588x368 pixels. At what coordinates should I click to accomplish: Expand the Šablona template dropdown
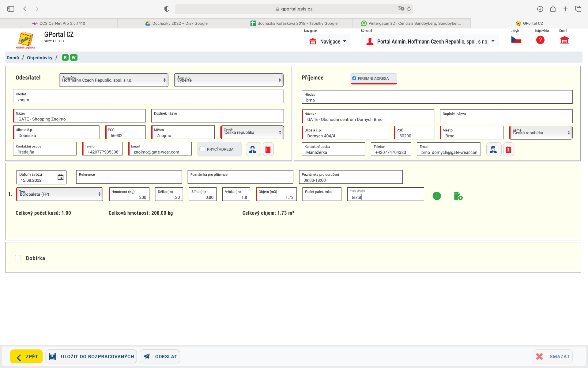coord(228,80)
